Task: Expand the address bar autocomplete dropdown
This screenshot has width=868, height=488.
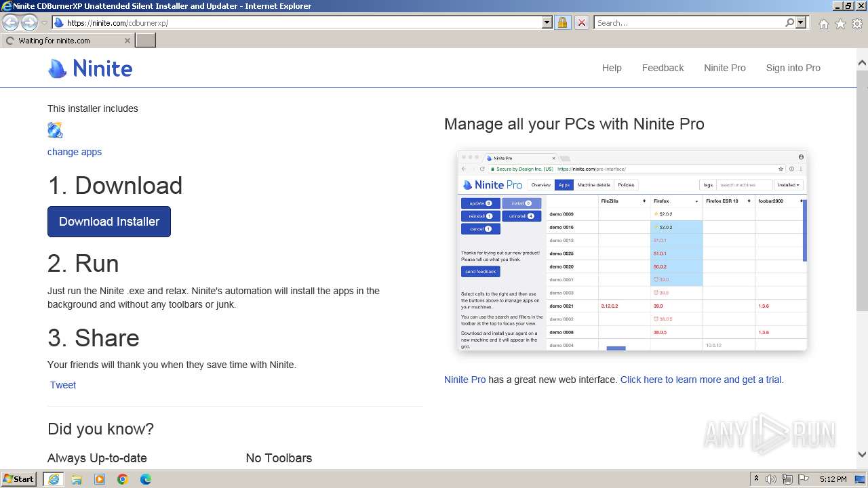Action: 547,22
